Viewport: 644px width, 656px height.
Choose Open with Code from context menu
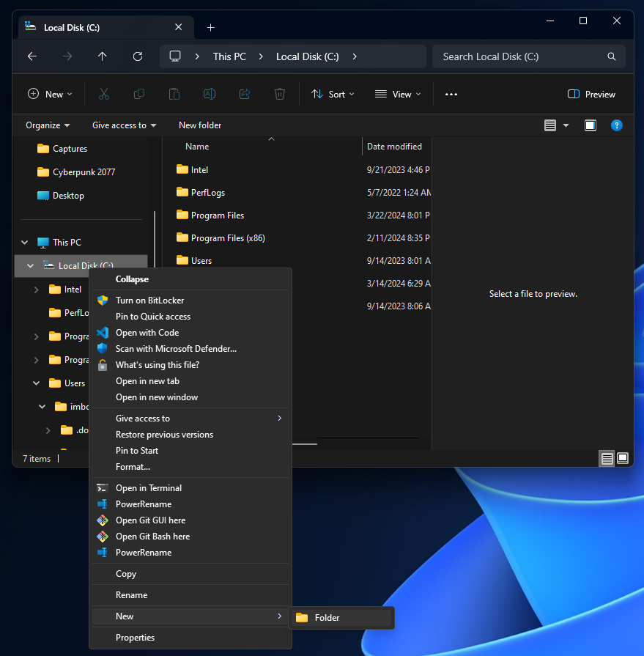pos(147,333)
